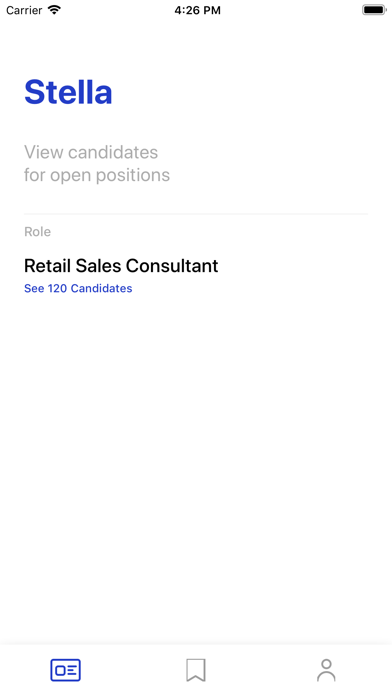Tap the Carrier label in status bar
This screenshot has width=392, height=696.
(x=24, y=10)
